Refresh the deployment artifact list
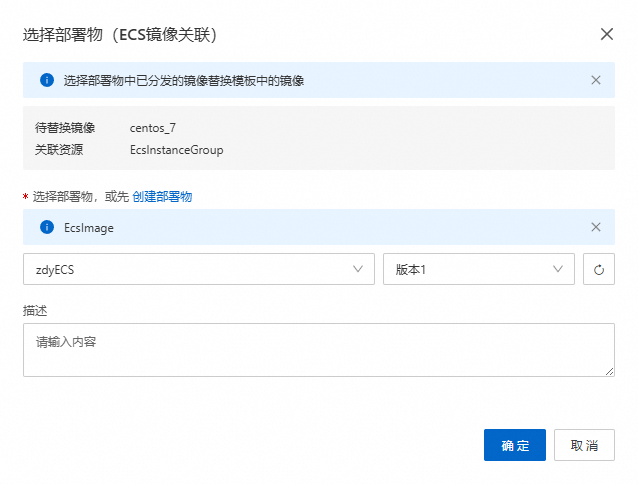 [598, 269]
